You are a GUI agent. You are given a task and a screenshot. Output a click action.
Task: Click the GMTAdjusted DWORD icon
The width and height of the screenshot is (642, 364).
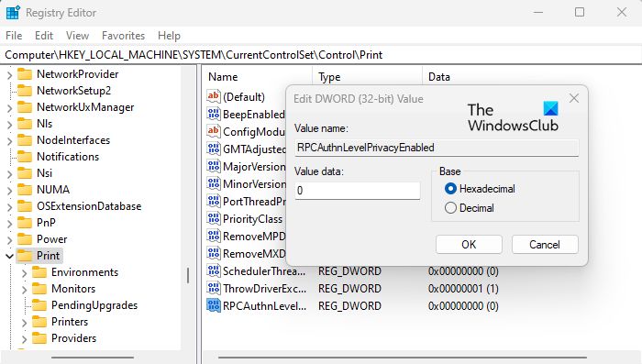(214, 149)
